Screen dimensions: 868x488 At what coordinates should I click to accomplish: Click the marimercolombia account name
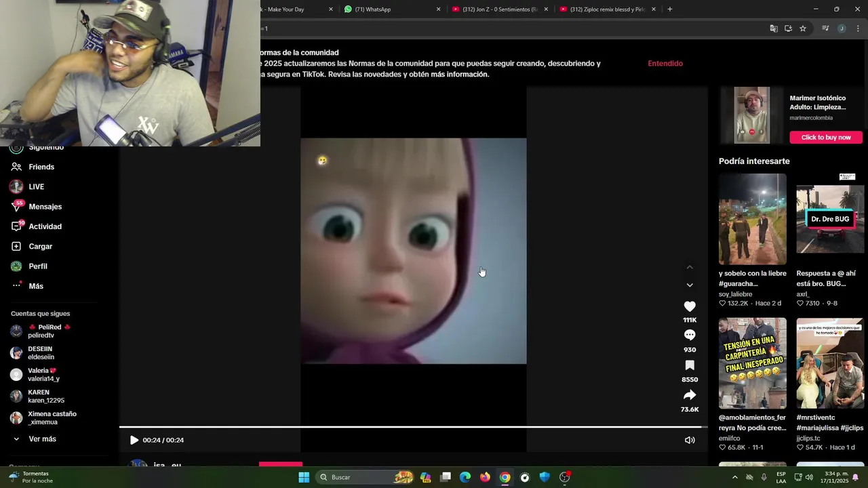pyautogui.click(x=811, y=118)
